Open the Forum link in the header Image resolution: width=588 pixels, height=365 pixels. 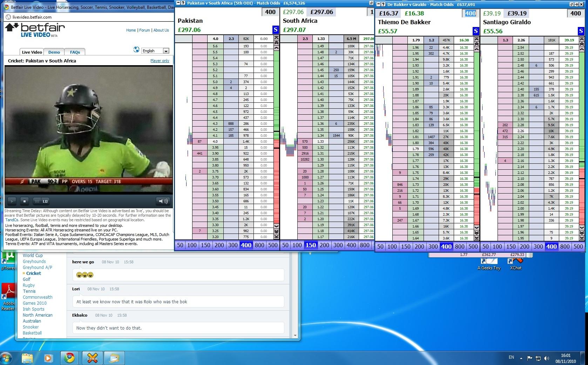click(x=144, y=30)
